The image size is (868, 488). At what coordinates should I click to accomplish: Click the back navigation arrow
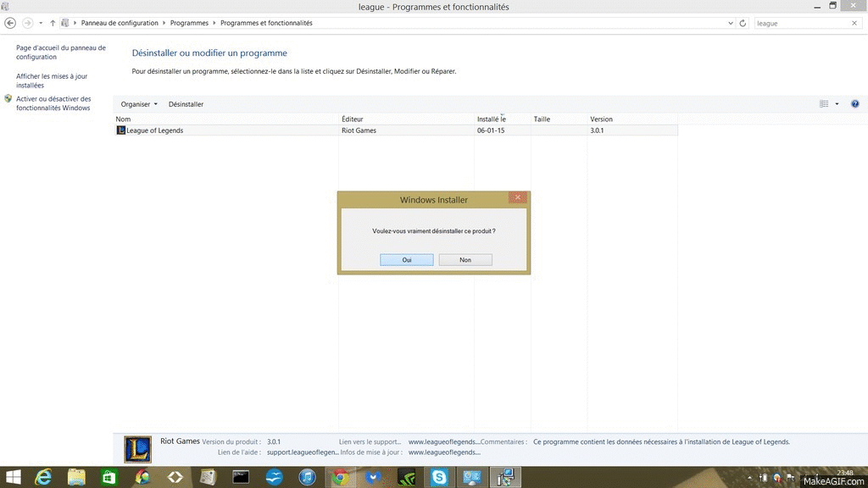tap(10, 23)
